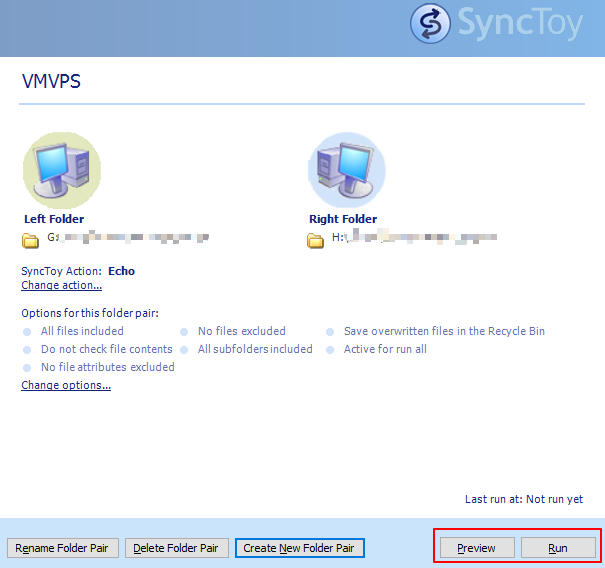
Task: Click Do not check file contents text
Action: click(106, 349)
